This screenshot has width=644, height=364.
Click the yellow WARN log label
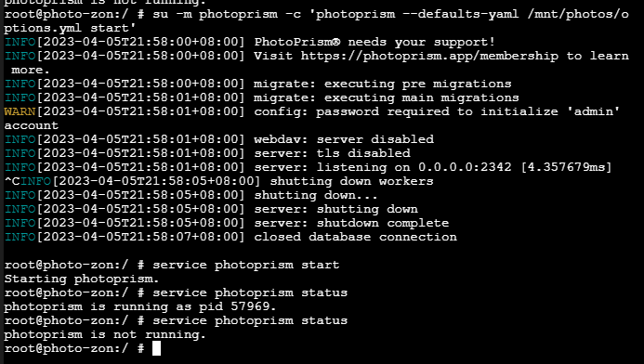pos(20,111)
